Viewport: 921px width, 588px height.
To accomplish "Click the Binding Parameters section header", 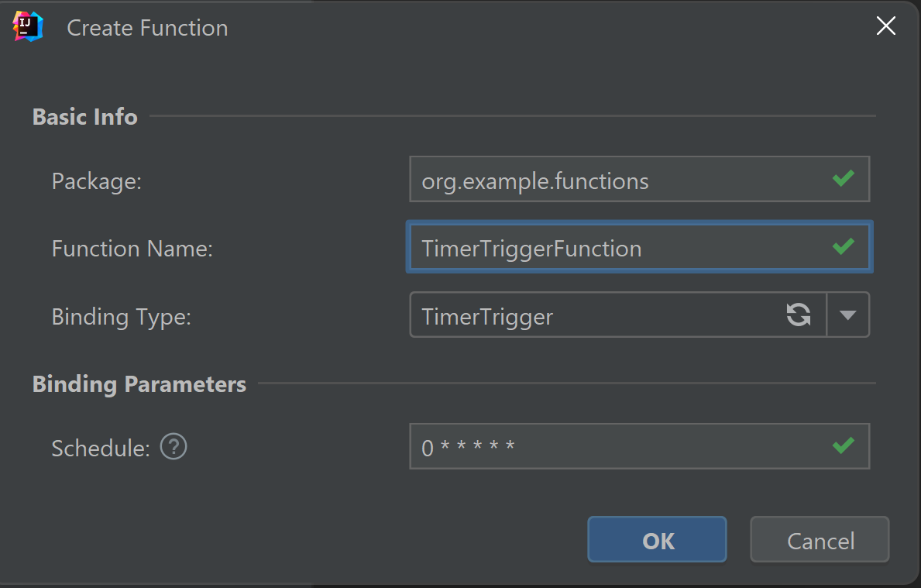I will [x=139, y=383].
